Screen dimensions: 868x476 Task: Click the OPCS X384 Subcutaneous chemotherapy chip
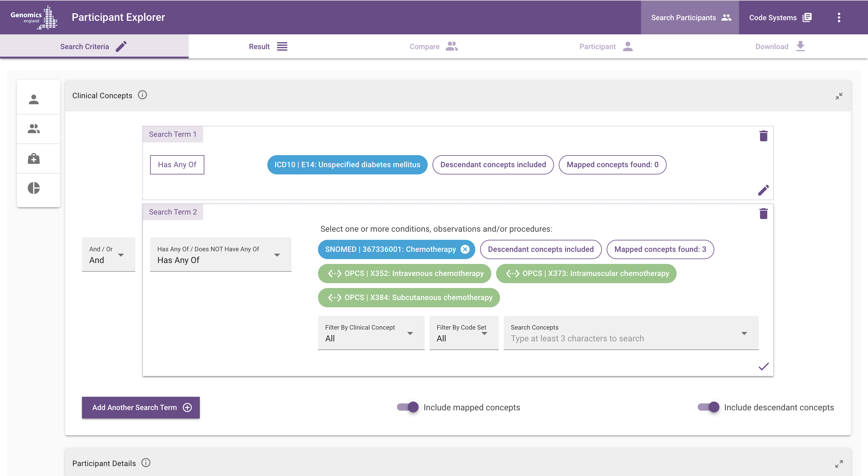(409, 297)
